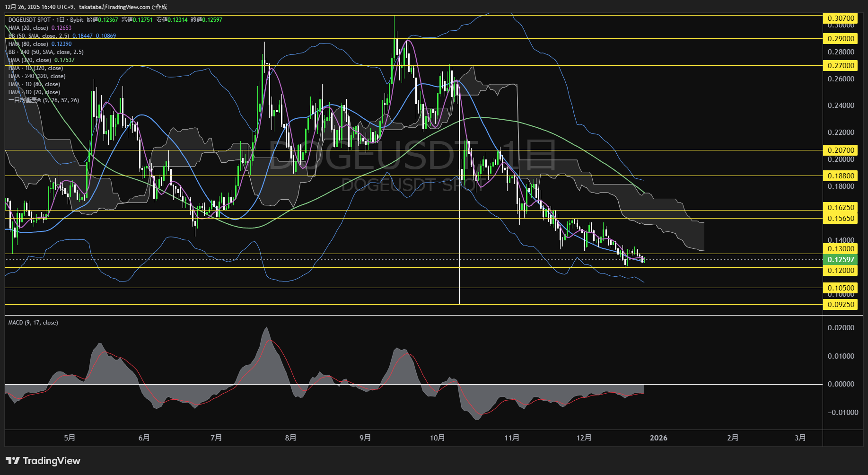Toggle the BB・240 Bollinger Band indicator

pyautogui.click(x=45, y=52)
